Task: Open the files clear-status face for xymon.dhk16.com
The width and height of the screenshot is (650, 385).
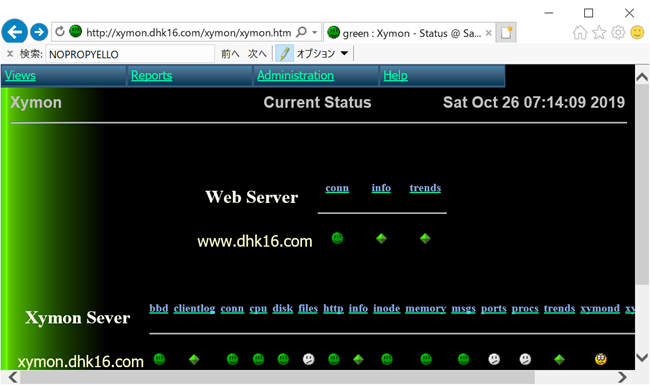Action: 308,359
